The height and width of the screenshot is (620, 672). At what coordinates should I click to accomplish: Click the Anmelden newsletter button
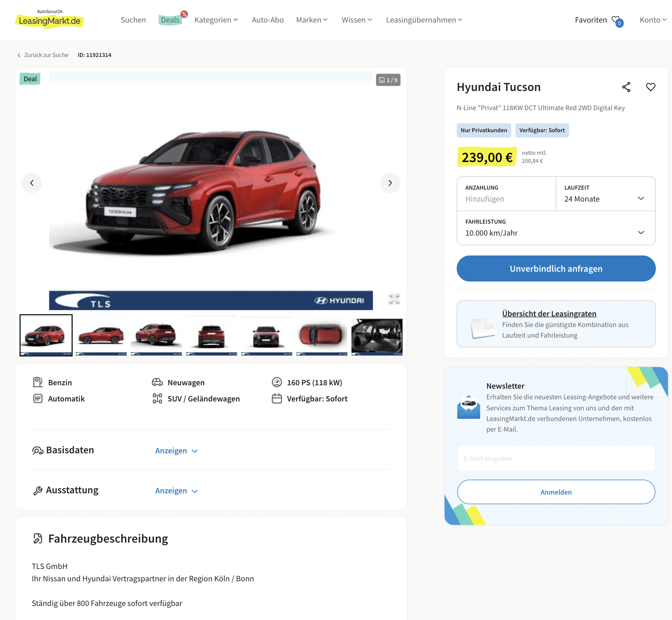(556, 492)
